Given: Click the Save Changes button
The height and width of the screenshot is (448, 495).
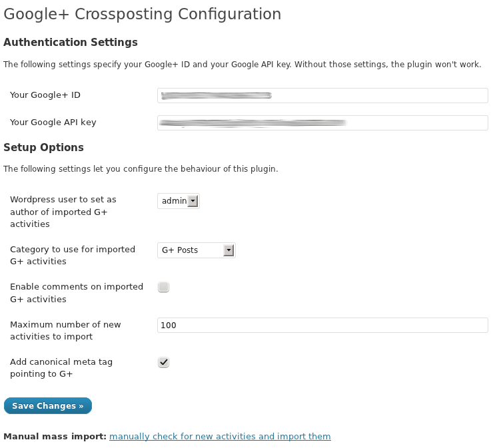Looking at the screenshot, I should tap(48, 405).
